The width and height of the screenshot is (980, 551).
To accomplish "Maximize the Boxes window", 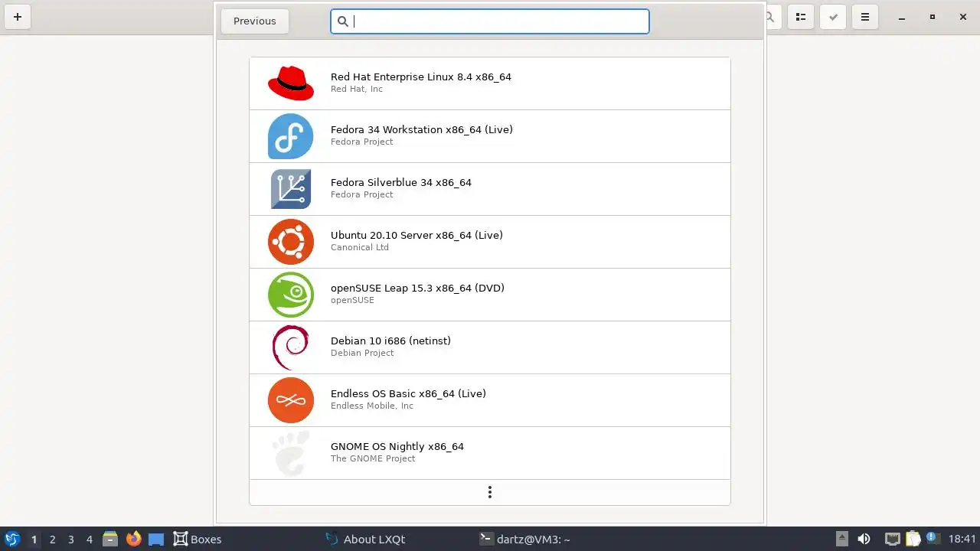I will coord(933,17).
